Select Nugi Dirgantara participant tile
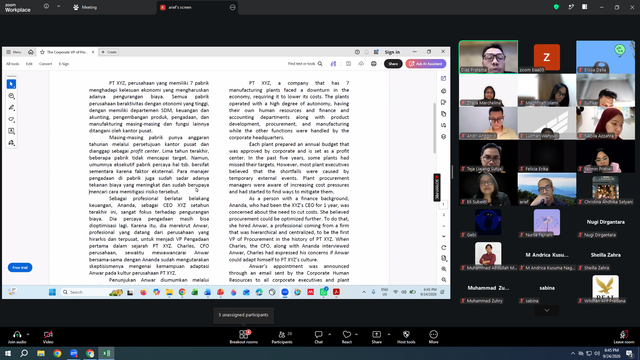The height and width of the screenshot is (360, 640). 605,222
